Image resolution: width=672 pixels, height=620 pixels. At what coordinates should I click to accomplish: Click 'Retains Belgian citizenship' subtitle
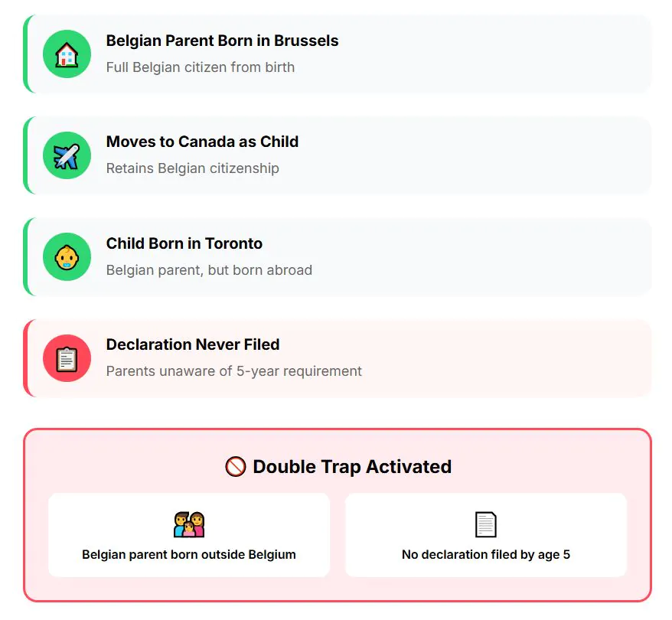click(192, 168)
